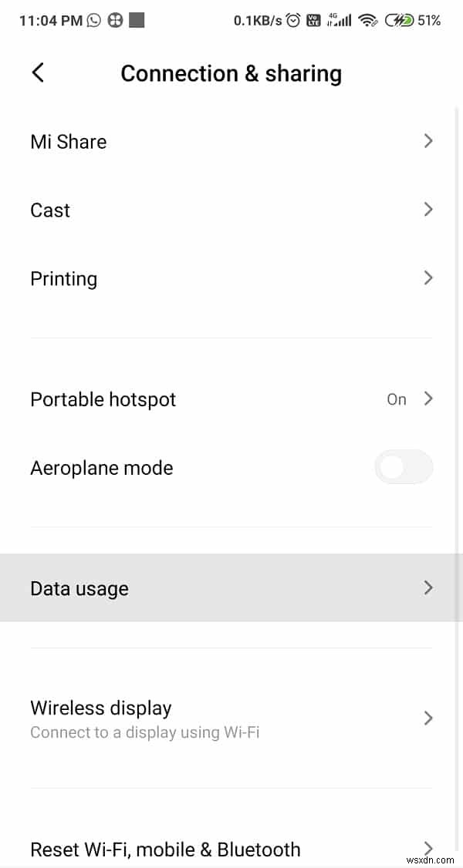Tap the VoLTE indicator icon
463x868 pixels.
tap(313, 20)
